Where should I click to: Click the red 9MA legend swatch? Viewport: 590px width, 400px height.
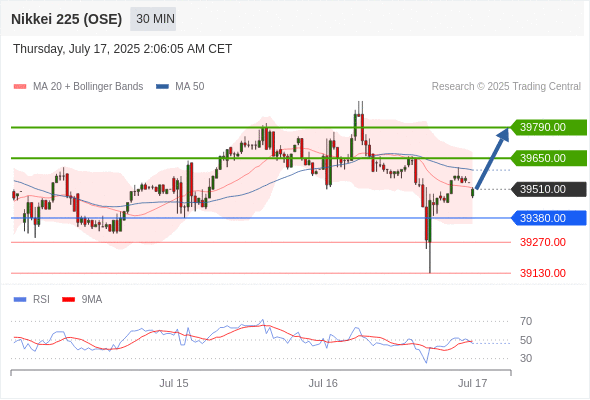coord(68,300)
